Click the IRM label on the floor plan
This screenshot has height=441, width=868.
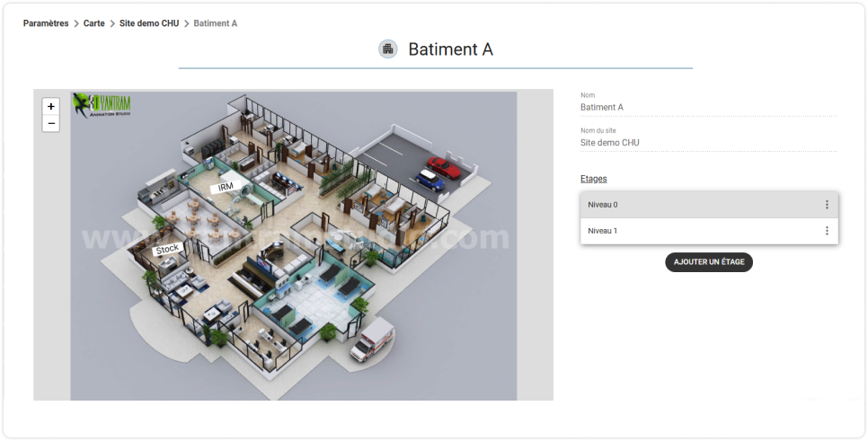point(226,187)
